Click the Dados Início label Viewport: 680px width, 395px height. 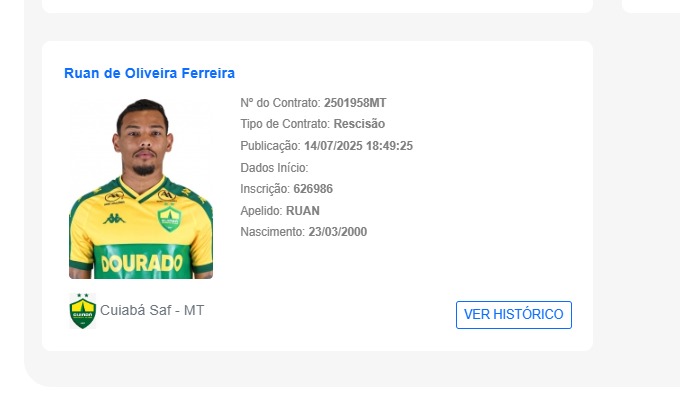[274, 168]
